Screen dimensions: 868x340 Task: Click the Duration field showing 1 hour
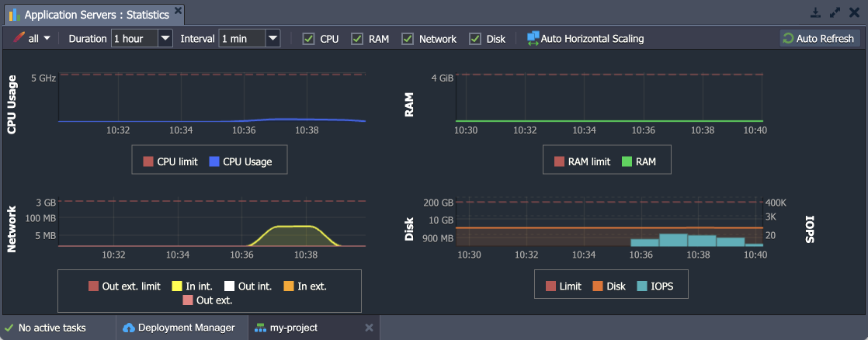pyautogui.click(x=135, y=39)
